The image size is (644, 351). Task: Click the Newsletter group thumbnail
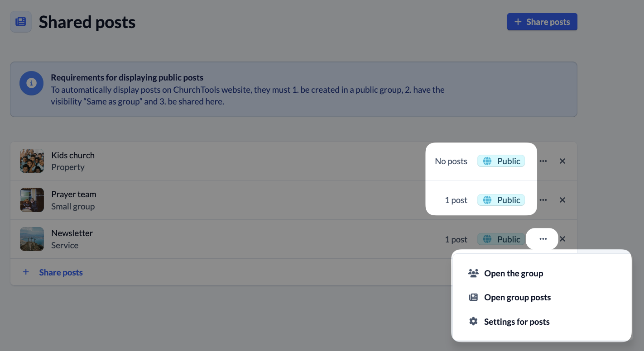click(32, 239)
